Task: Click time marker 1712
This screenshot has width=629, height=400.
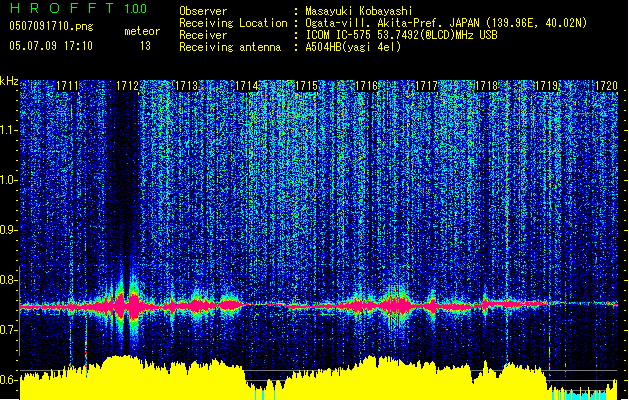Action: [x=127, y=86]
